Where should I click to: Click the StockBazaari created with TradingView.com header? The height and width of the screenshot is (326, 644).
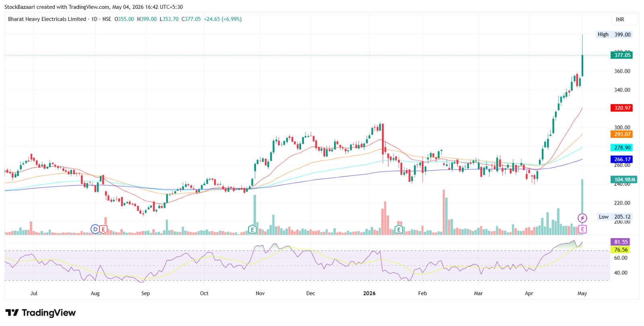tap(93, 7)
